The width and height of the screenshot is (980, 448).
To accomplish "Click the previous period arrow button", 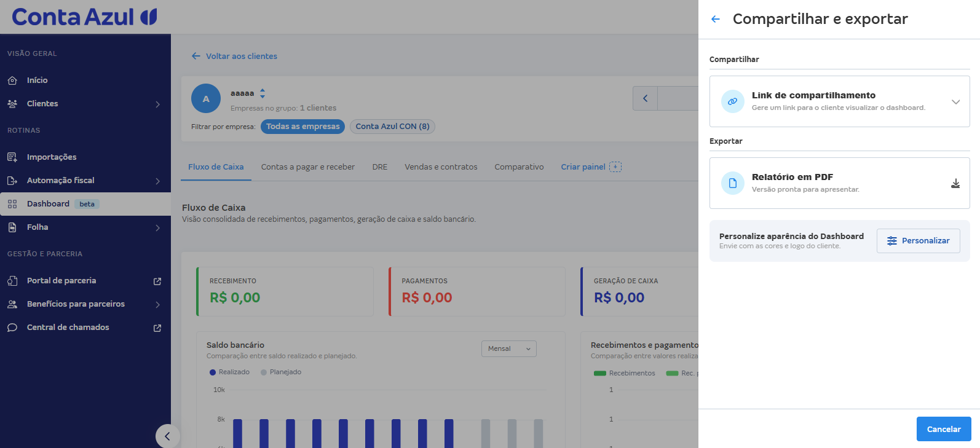I will pyautogui.click(x=646, y=98).
